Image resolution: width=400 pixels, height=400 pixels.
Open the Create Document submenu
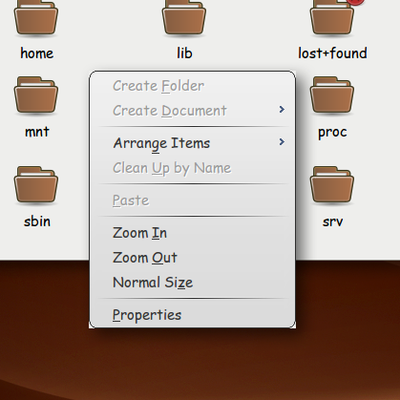point(192,111)
